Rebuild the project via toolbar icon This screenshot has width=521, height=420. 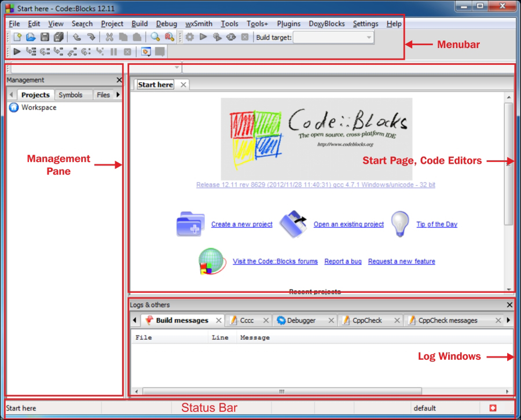tap(231, 37)
